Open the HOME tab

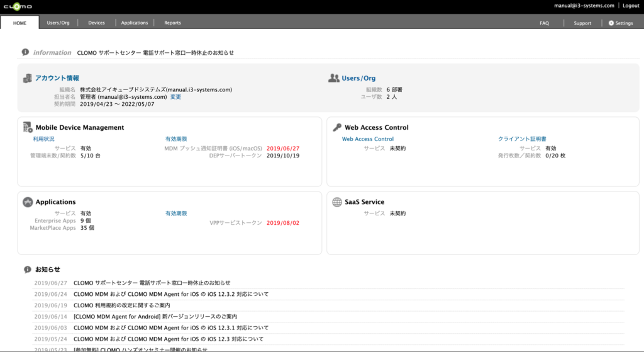tap(19, 23)
